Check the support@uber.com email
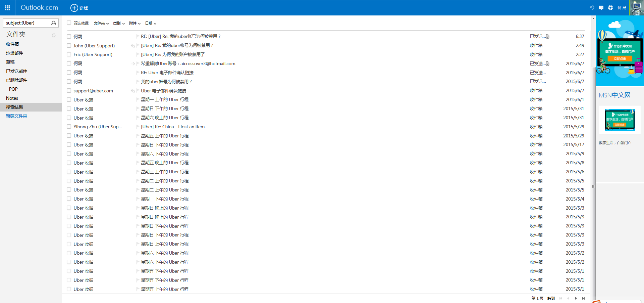The width and height of the screenshot is (644, 303). (x=69, y=91)
